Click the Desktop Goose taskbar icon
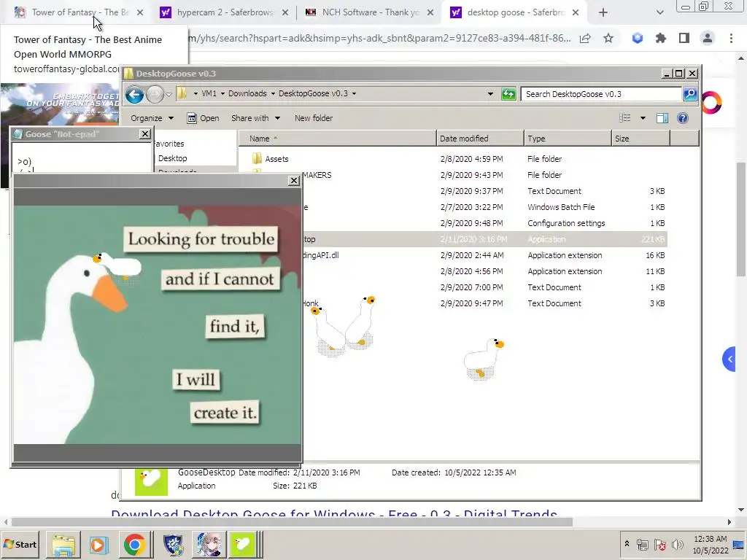Viewport: 747px width, 560px height. point(243,544)
